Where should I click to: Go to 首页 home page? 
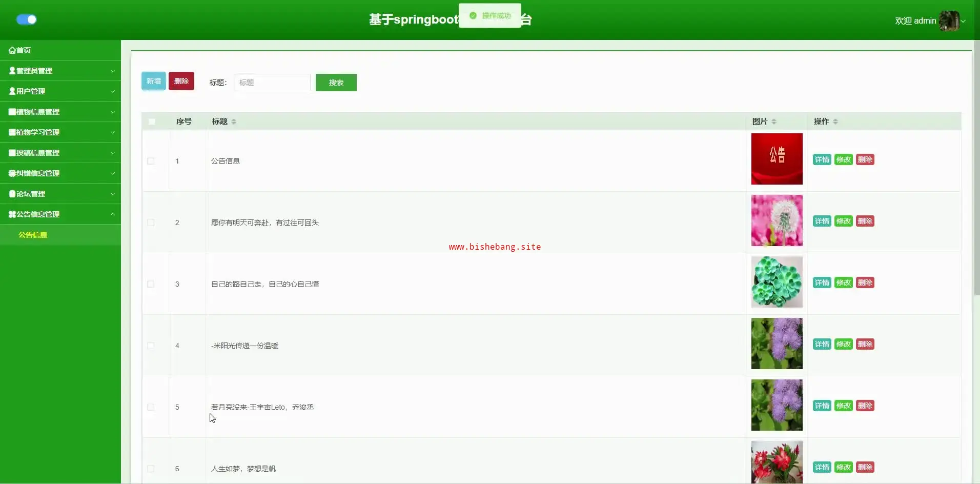[60, 50]
